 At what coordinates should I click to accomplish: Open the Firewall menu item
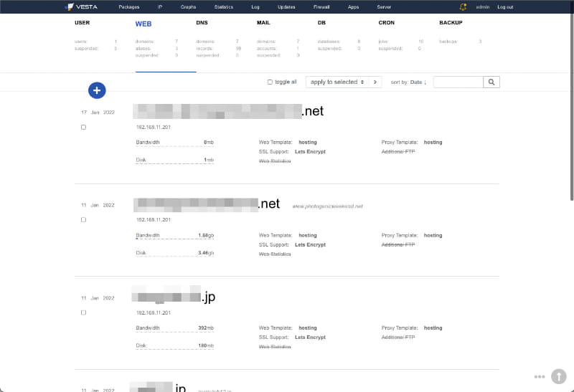pos(321,7)
